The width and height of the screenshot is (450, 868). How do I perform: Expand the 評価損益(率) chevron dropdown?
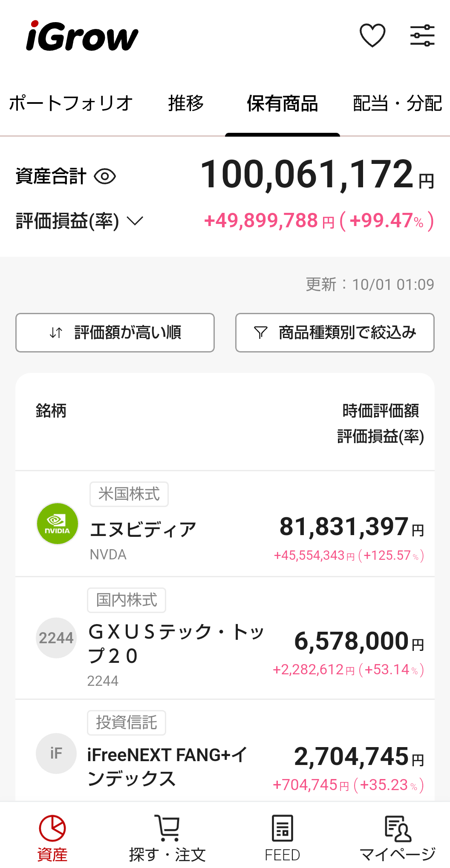[135, 221]
